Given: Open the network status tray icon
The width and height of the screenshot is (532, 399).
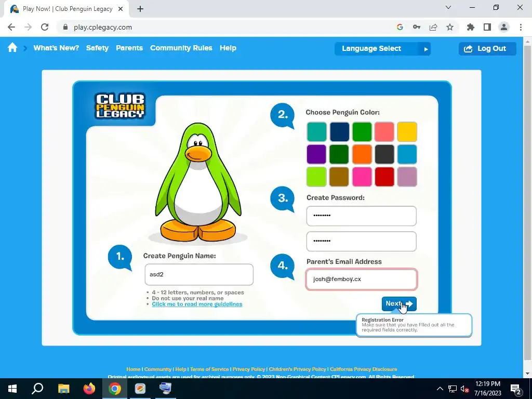Looking at the screenshot, I should point(453,389).
